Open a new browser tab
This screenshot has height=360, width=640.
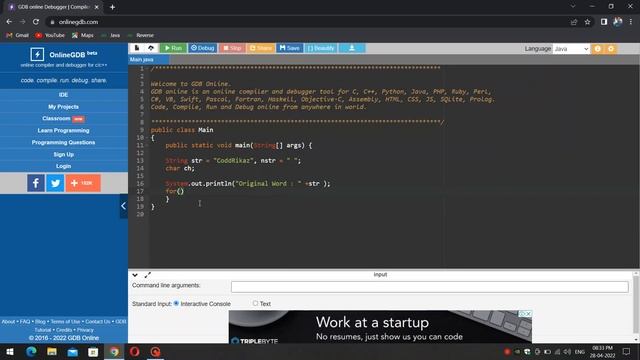(x=112, y=7)
